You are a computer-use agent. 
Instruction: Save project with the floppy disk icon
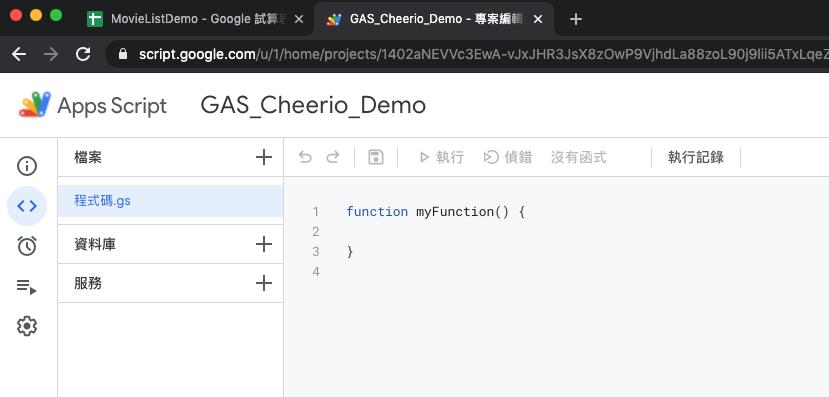376,157
